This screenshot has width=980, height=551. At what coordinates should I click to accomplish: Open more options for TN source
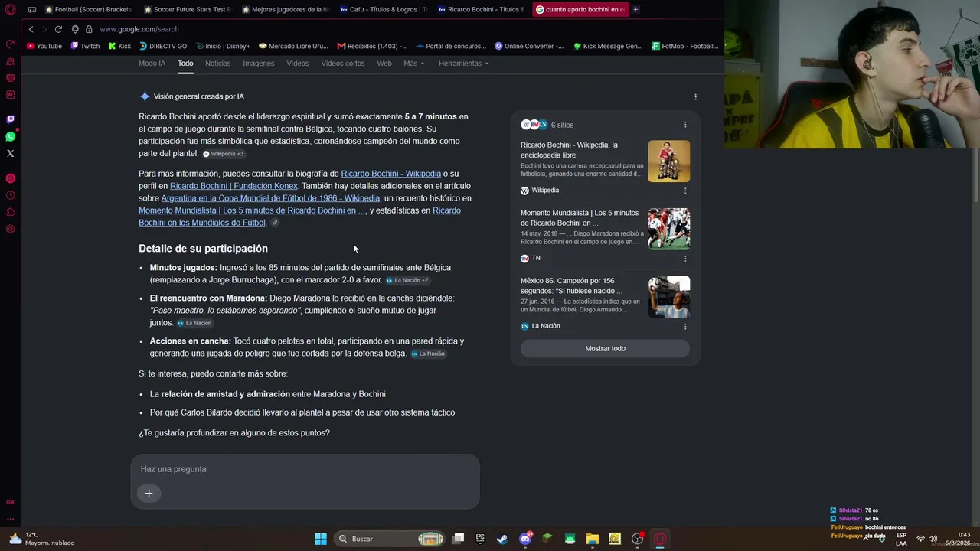pos(685,259)
